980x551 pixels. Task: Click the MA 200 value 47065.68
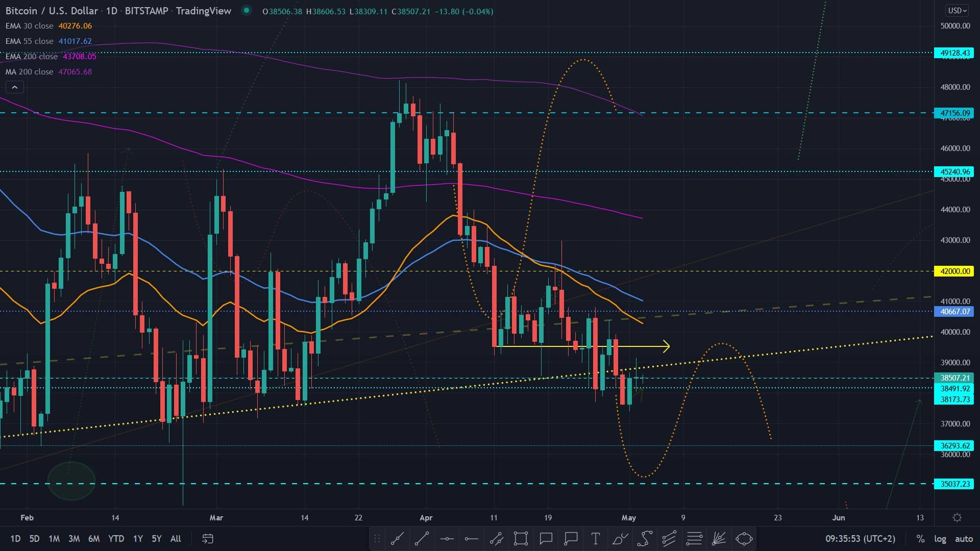(75, 72)
